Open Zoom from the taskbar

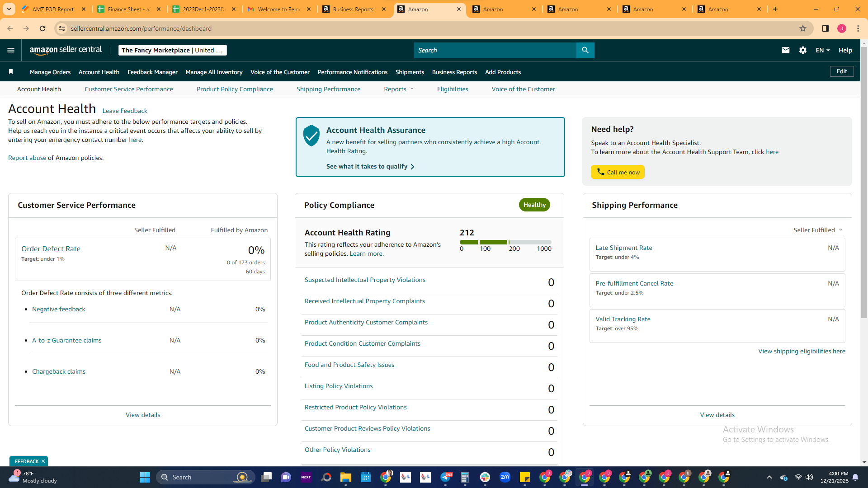coord(505,477)
